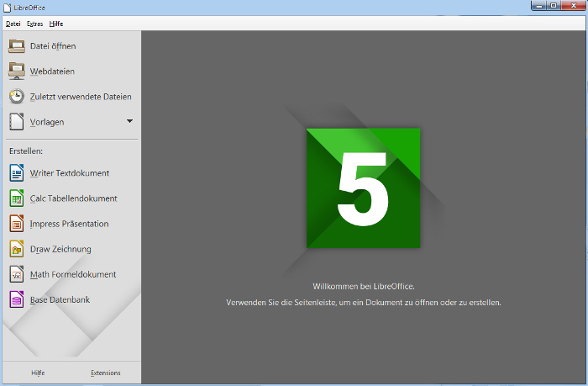The width and height of the screenshot is (588, 386).
Task: Click the Base Datenbank icon
Action: pyautogui.click(x=17, y=299)
